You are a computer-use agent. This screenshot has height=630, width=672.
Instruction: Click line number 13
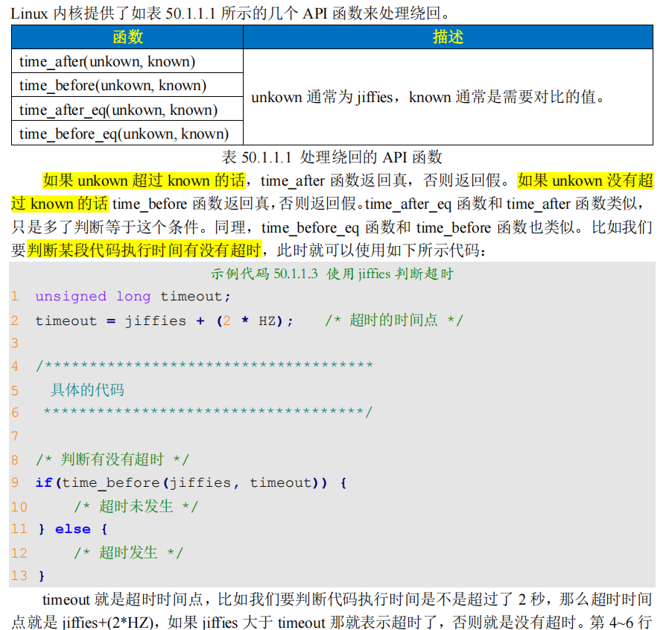[19, 576]
